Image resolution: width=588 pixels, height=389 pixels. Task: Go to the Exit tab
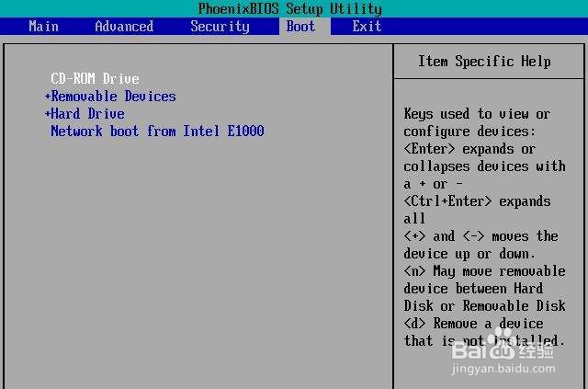tap(367, 27)
